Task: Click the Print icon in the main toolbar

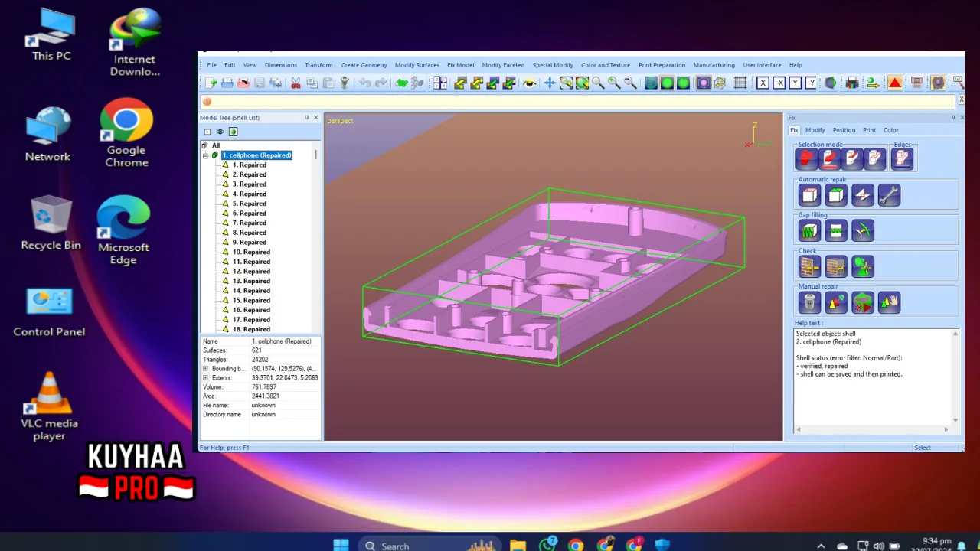Action: 851,83
